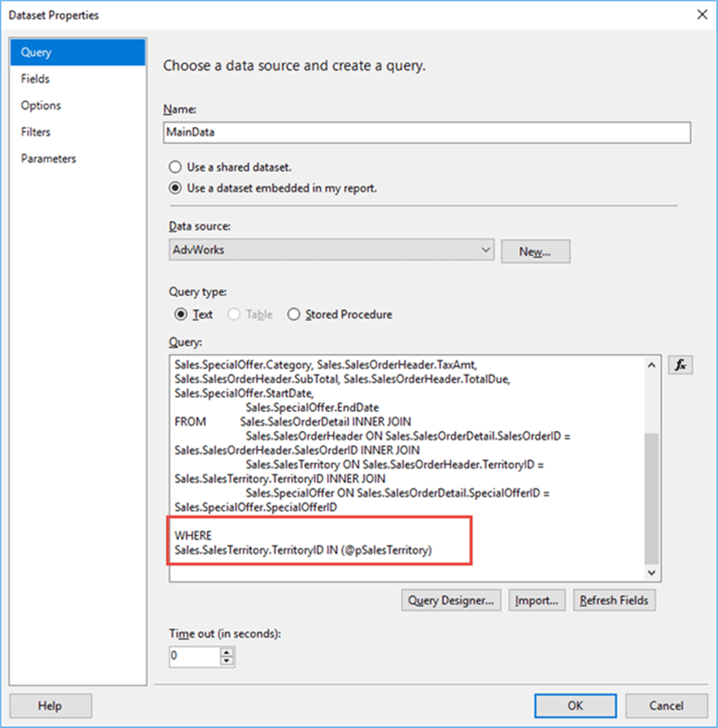This screenshot has height=728, width=718.
Task: Open the Query Designer
Action: click(x=451, y=600)
